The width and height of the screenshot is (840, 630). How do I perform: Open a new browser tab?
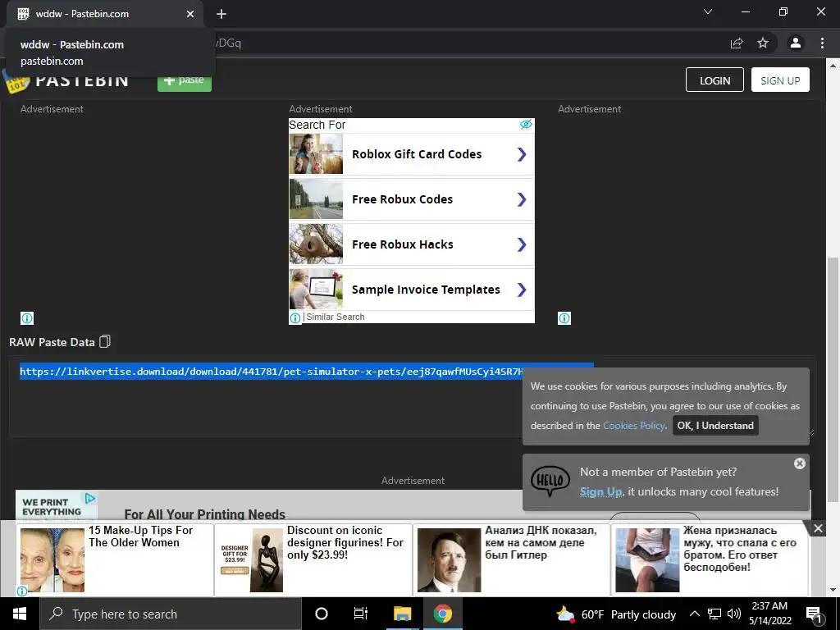click(221, 14)
